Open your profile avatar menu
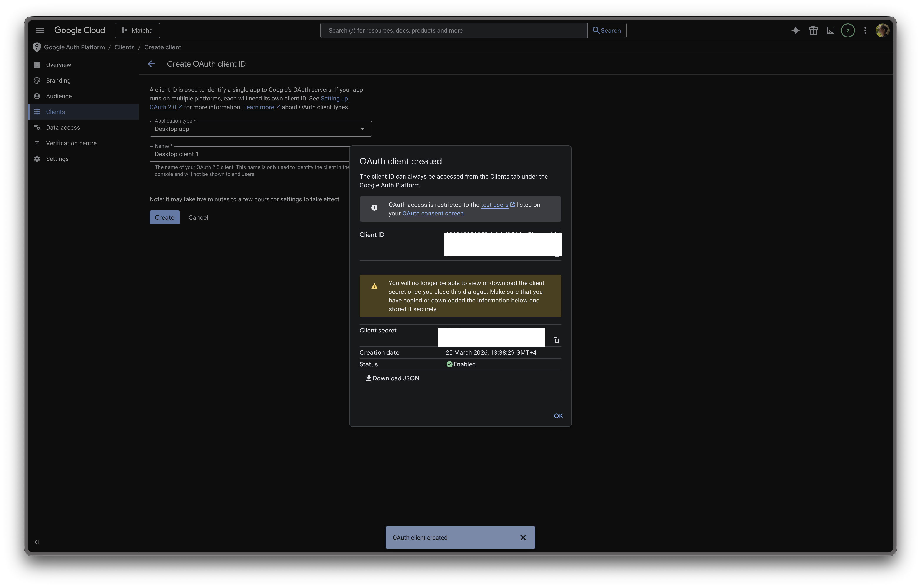Image resolution: width=921 pixels, height=588 pixels. [882, 30]
